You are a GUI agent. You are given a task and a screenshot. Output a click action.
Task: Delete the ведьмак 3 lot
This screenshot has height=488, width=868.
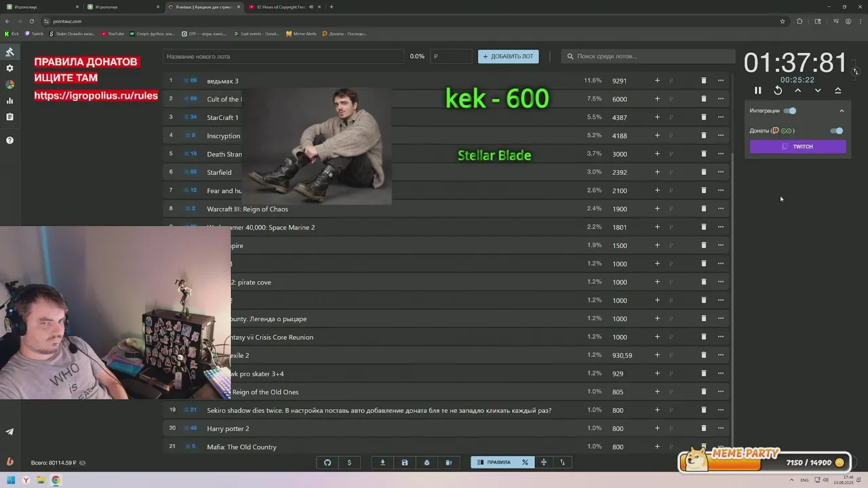click(x=703, y=81)
